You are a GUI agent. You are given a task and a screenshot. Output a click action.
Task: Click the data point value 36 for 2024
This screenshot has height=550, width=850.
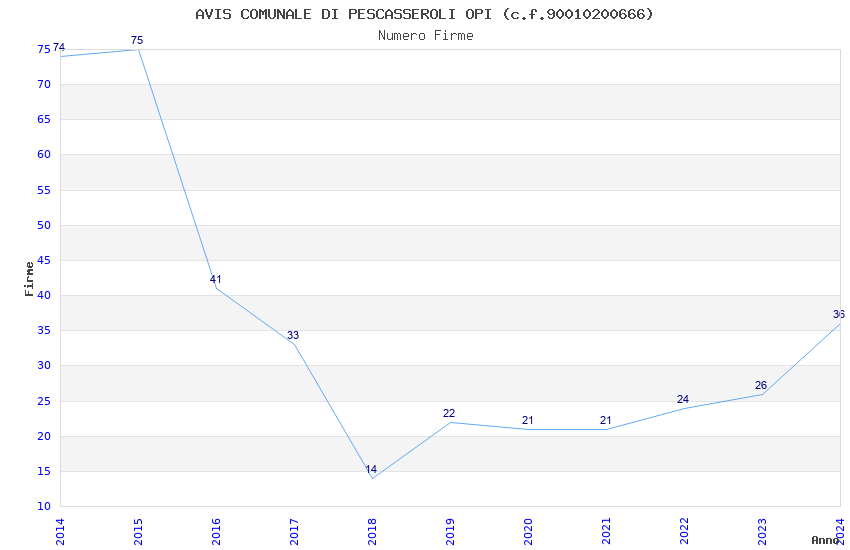(x=839, y=314)
